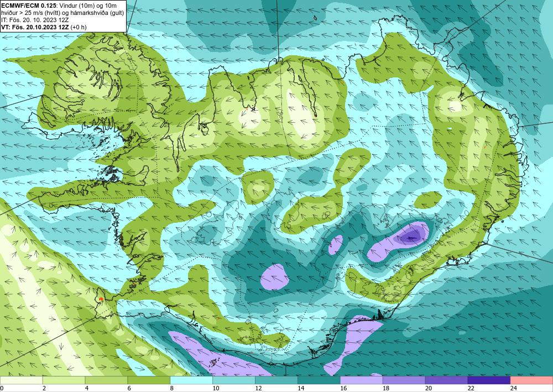Select the medium purple 18–20 m/s legend swatch
The width and height of the screenshot is (553, 392).
(404, 380)
